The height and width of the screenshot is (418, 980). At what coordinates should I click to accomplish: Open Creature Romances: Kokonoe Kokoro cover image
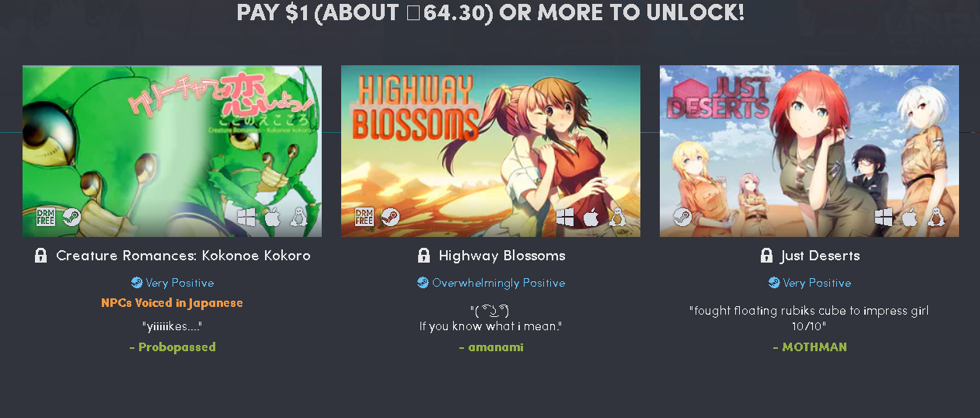[172, 151]
